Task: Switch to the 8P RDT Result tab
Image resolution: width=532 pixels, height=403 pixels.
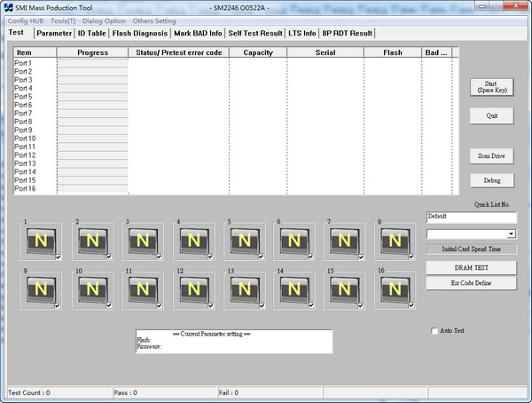Action: 347,34
